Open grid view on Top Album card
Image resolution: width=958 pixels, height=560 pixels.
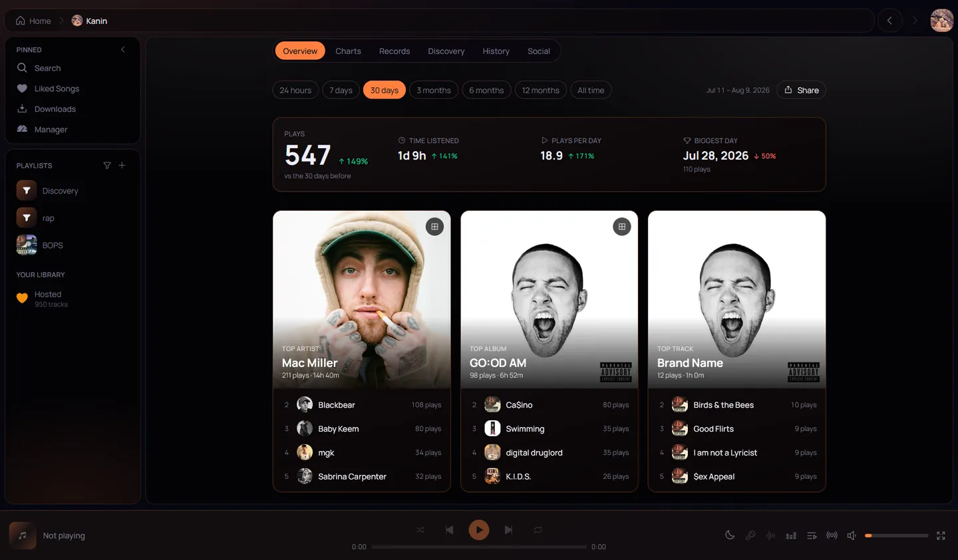pos(622,227)
